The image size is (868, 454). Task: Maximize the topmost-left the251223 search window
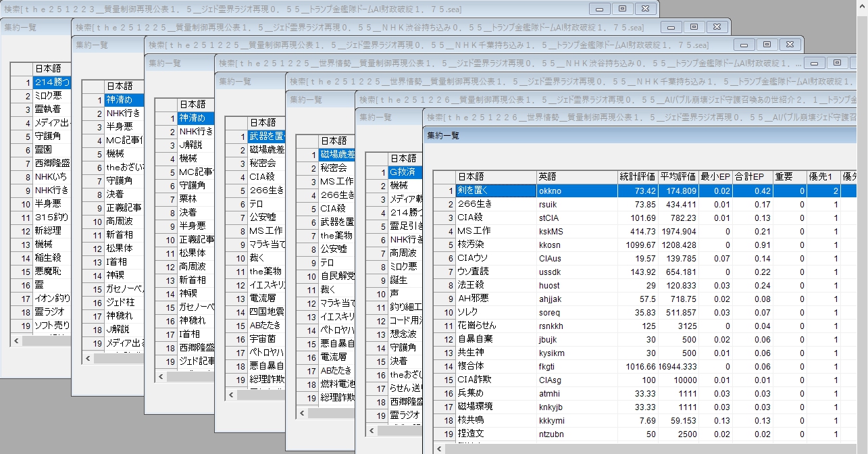[x=622, y=9]
